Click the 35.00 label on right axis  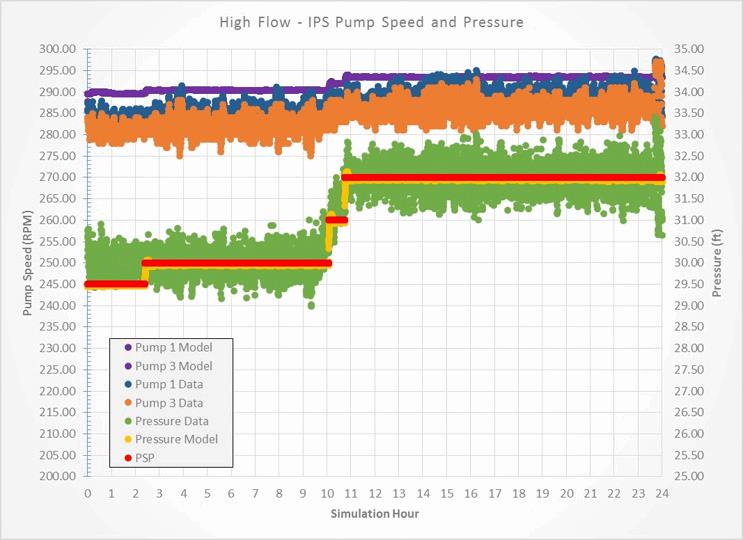(688, 49)
